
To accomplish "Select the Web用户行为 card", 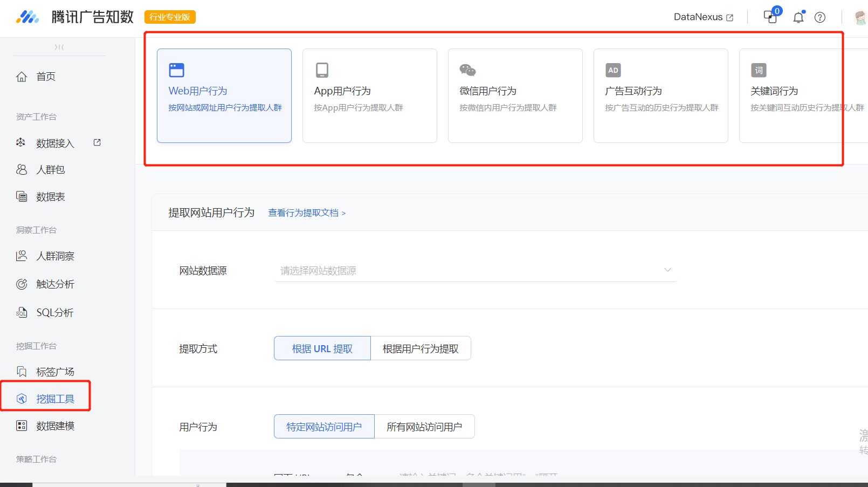I will click(x=224, y=96).
